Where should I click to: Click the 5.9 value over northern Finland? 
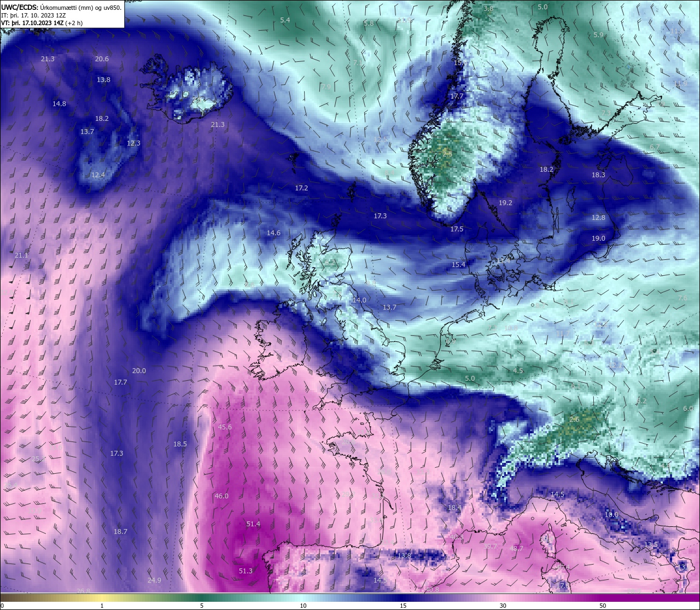pyautogui.click(x=598, y=35)
